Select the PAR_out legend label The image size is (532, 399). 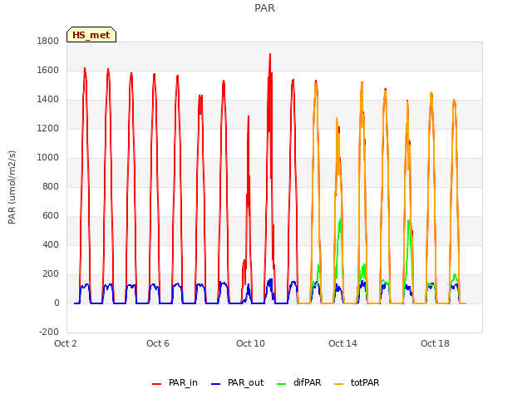click(x=246, y=382)
